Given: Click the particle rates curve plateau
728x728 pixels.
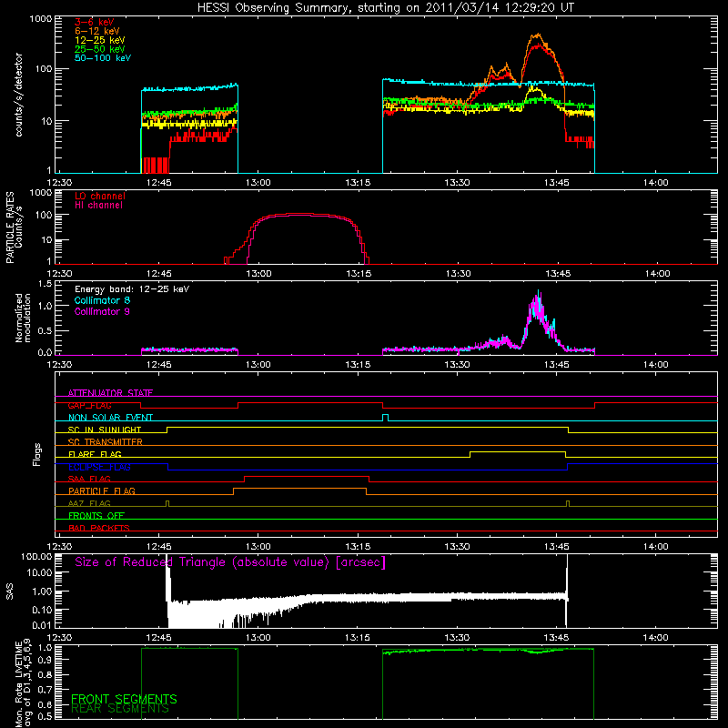Looking at the screenshot, I should click(302, 215).
